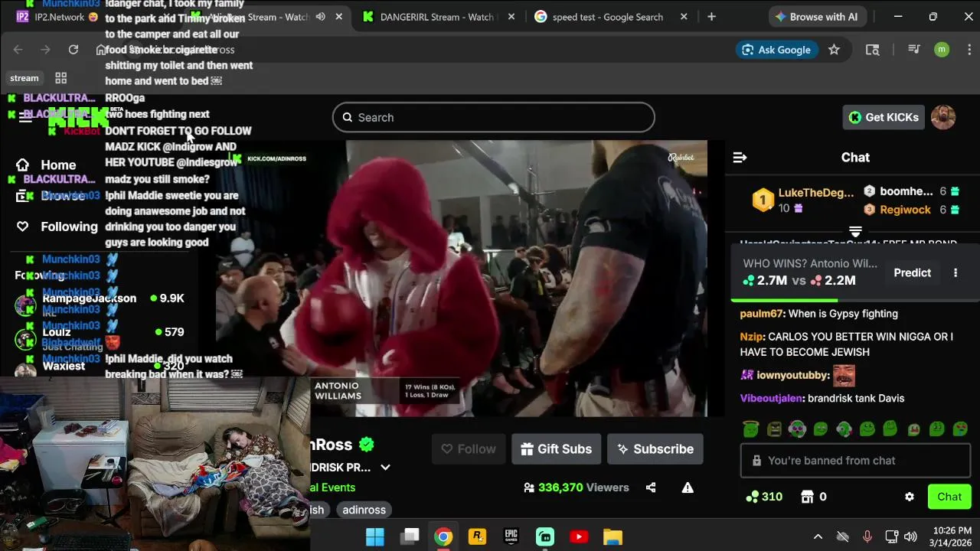Open the Windows Start menu

pyautogui.click(x=375, y=536)
